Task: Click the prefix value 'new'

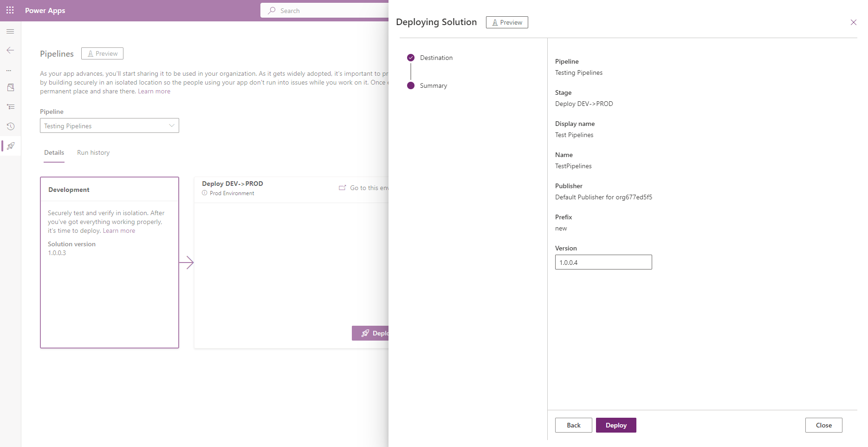Action: [x=561, y=228]
